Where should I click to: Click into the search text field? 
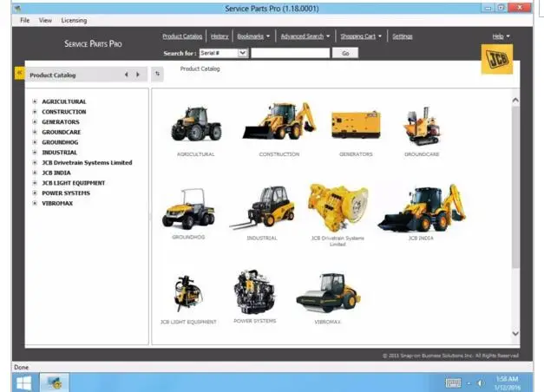click(x=290, y=53)
